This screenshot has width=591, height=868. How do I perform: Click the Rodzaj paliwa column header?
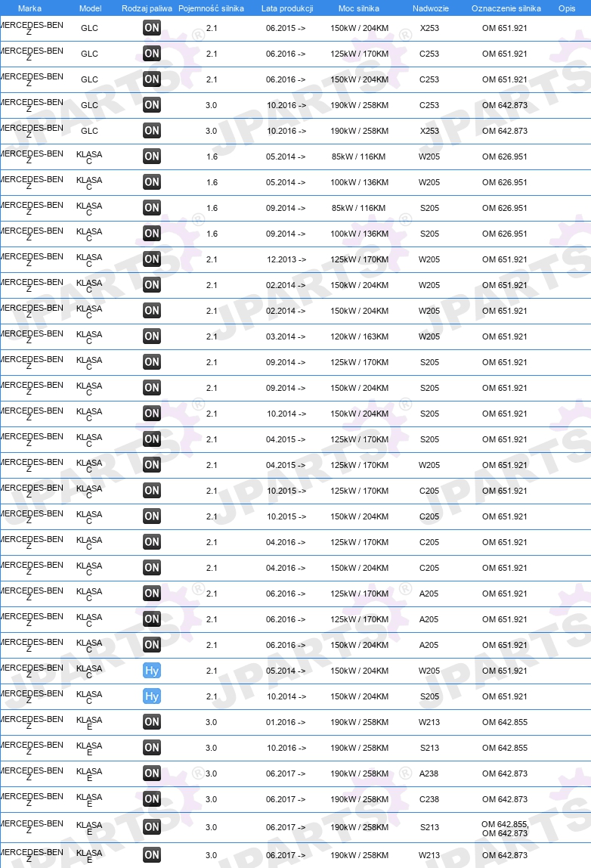click(147, 8)
